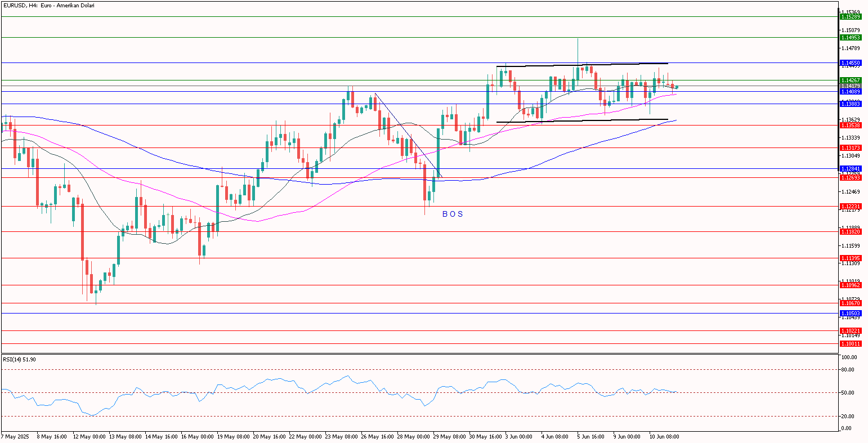
Task: Click the '30 May 16:00' time axis label
Action: 485,436
